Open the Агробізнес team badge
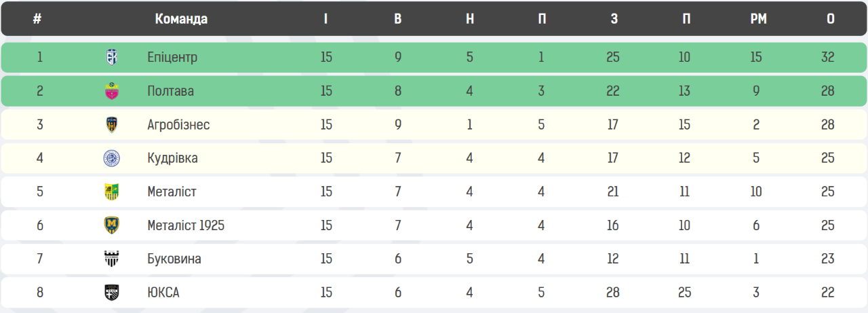Image resolution: width=868 pixels, height=313 pixels. tap(112, 125)
